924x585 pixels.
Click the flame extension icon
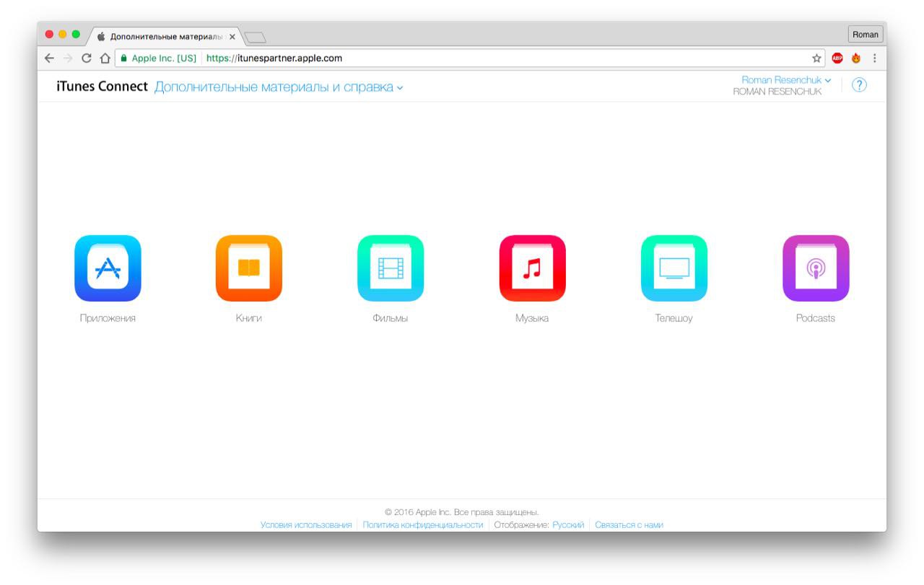point(856,58)
